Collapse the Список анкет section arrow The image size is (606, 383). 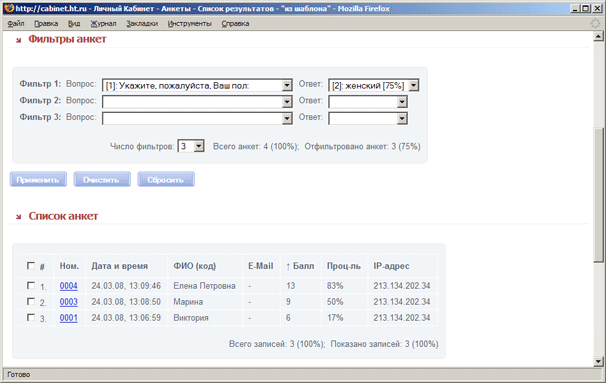click(18, 217)
